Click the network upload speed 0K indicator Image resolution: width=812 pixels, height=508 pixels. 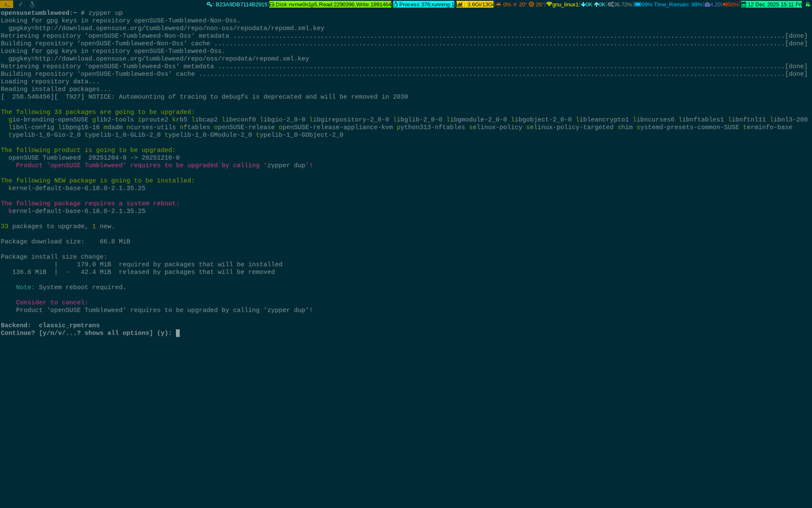[600, 4]
